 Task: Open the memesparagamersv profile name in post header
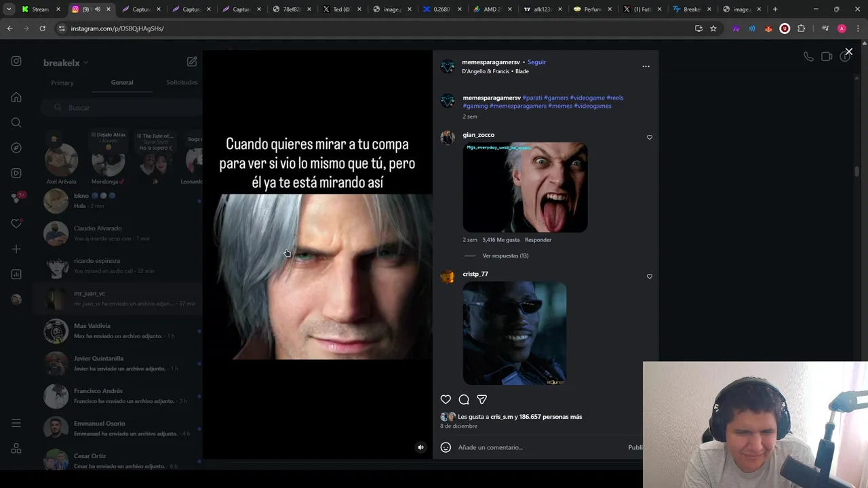pos(491,62)
